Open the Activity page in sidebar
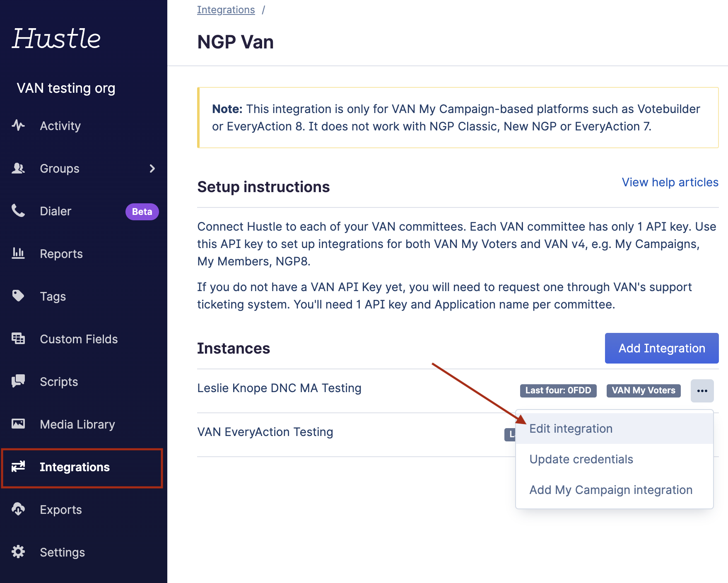The height and width of the screenshot is (583, 728). pos(60,126)
